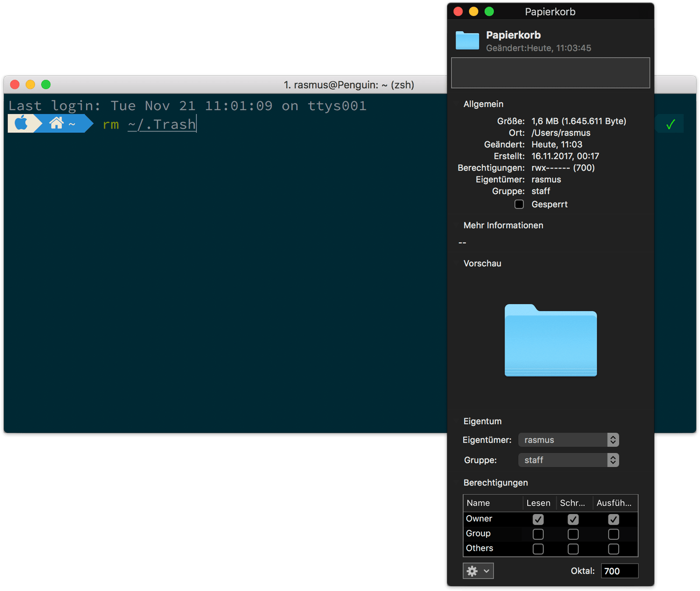This screenshot has height=591, width=700.
Task: Enable Others Ausführen permission checkbox
Action: (x=613, y=548)
